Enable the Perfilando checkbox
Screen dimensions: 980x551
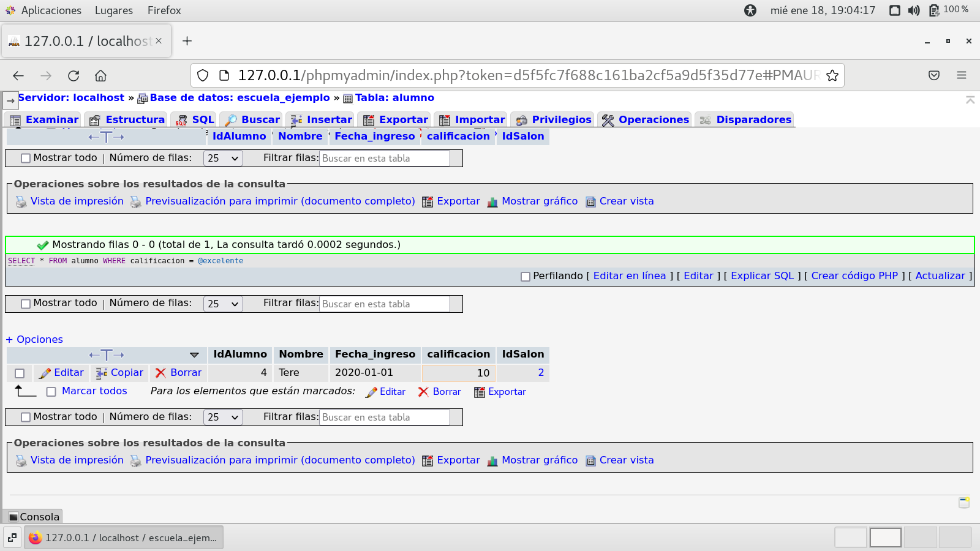click(525, 277)
